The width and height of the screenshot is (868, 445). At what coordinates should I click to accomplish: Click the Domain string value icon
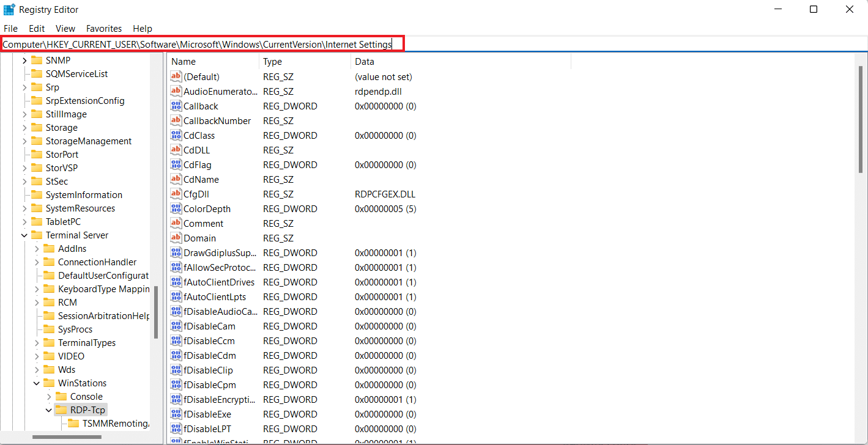click(x=176, y=238)
